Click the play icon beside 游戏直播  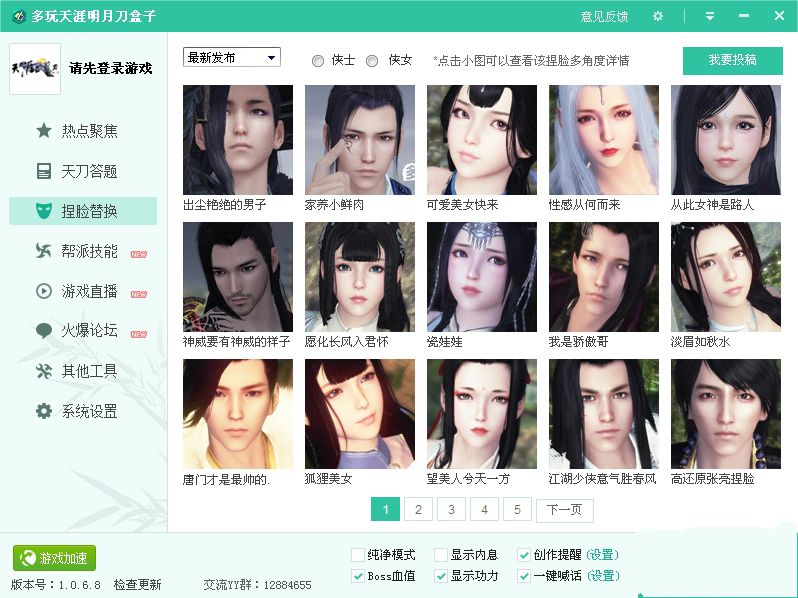click(44, 291)
